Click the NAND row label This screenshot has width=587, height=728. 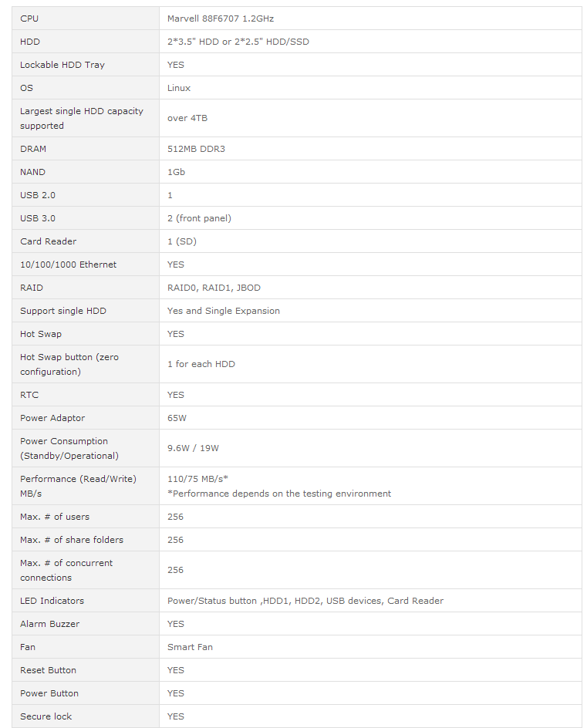click(x=32, y=172)
